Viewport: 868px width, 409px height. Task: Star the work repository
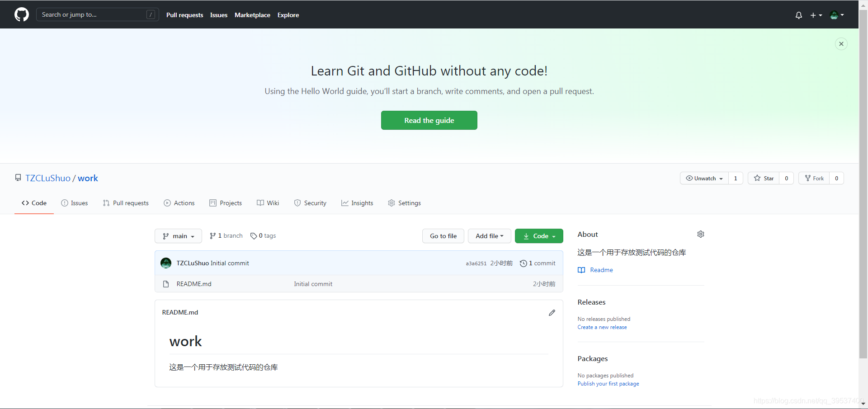pos(764,178)
